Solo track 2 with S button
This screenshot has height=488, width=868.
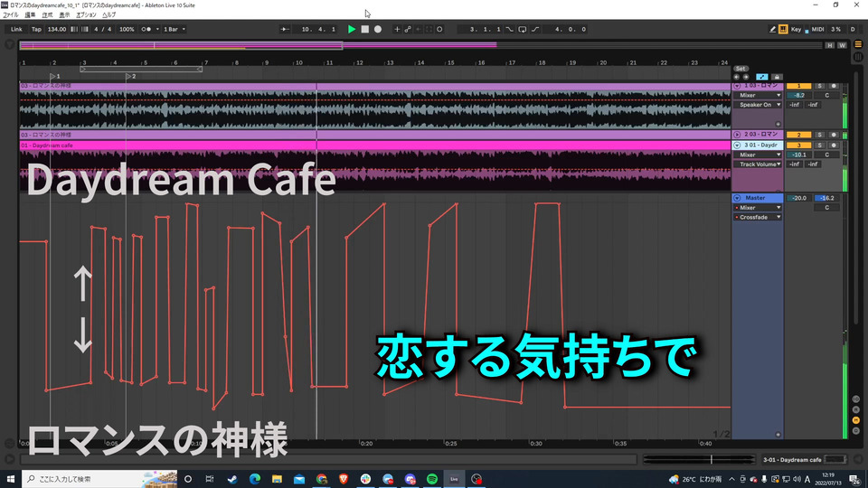[x=820, y=135]
